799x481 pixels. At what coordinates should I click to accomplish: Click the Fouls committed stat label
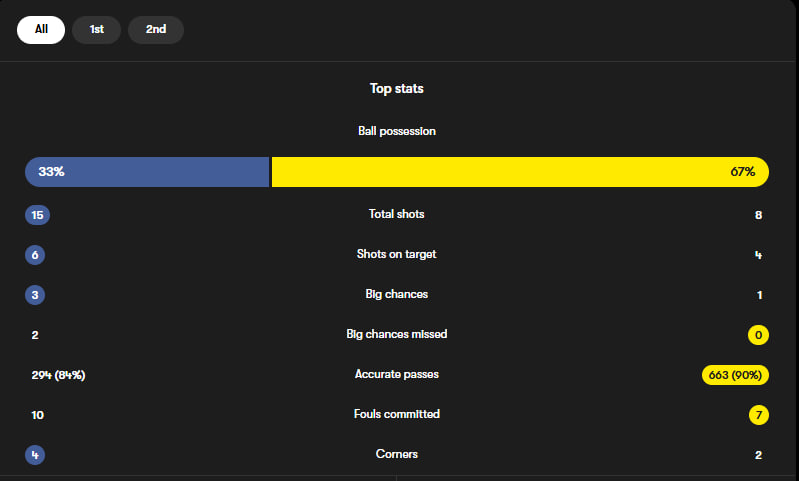click(397, 414)
